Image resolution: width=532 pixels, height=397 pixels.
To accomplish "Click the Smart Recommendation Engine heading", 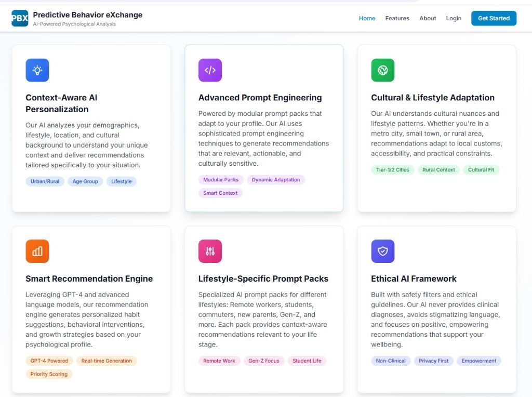I will coord(89,279).
